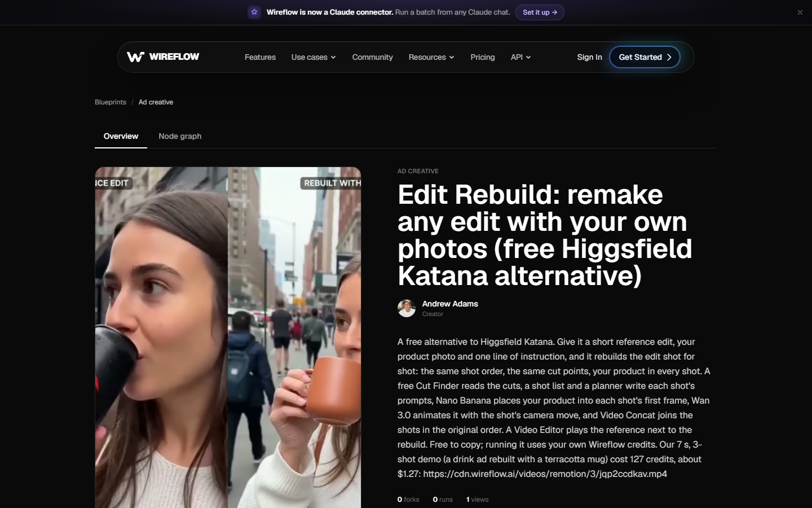812x508 pixels.
Task: Click the AD CREATIVE category label
Action: coord(418,171)
